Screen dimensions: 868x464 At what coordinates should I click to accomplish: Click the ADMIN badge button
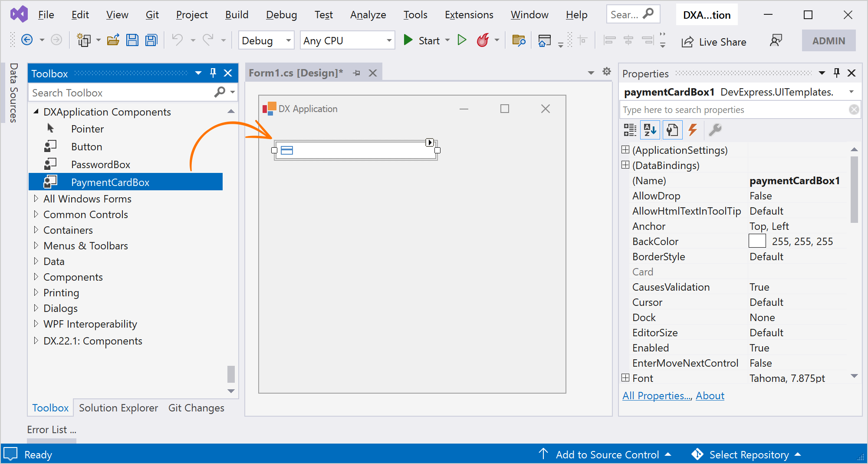pyautogui.click(x=829, y=41)
